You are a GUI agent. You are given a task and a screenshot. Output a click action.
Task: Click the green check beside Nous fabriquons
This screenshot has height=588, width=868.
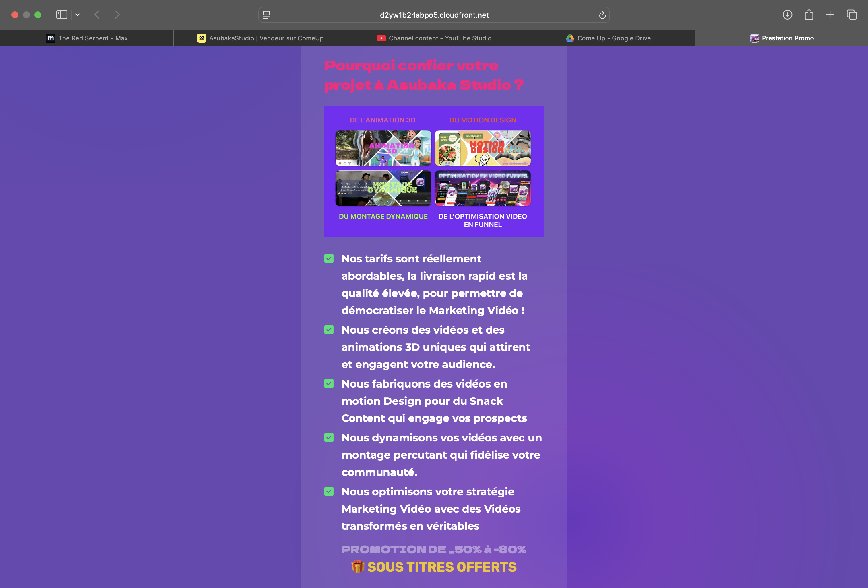click(329, 383)
